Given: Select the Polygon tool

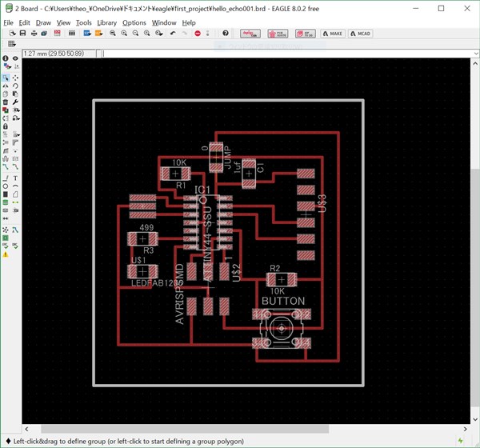Looking at the screenshot, I should (x=15, y=194).
